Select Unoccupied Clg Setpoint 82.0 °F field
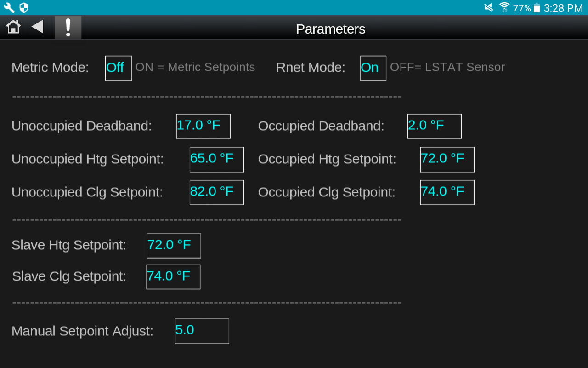The height and width of the screenshot is (368, 588). click(x=216, y=192)
